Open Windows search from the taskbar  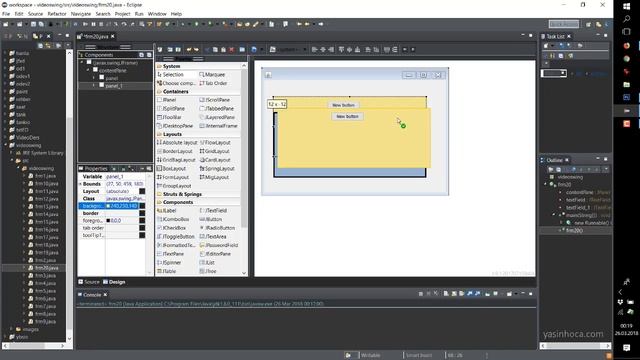point(627,19)
